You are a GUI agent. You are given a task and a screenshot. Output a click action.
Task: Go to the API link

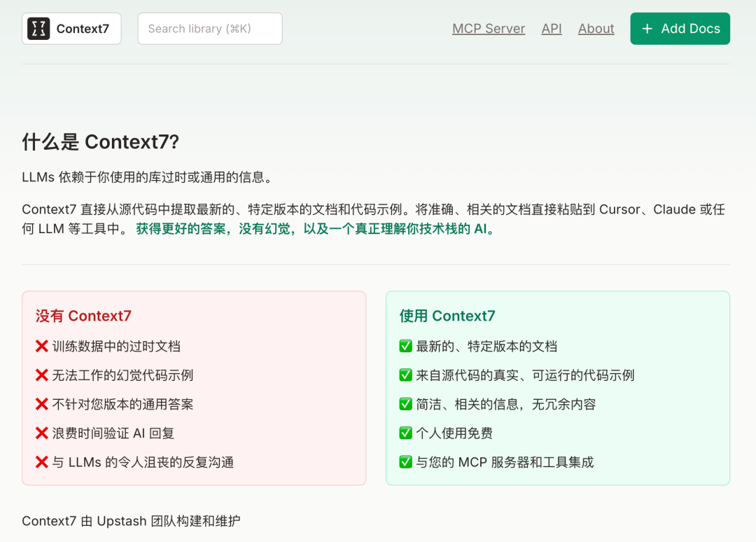(x=552, y=29)
